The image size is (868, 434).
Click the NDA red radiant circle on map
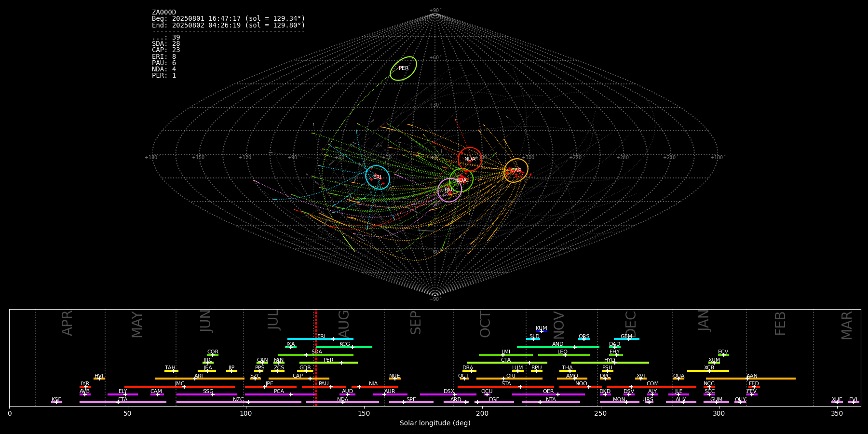pos(470,159)
